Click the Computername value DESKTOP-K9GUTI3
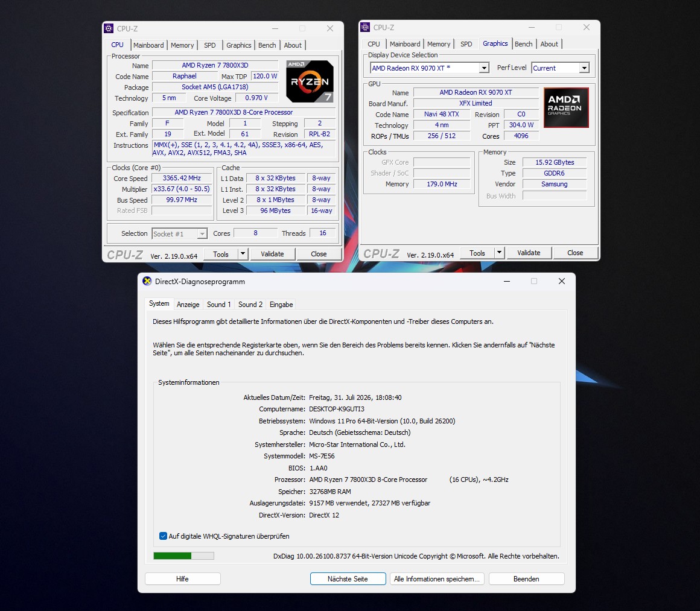700x611 pixels. pos(337,410)
